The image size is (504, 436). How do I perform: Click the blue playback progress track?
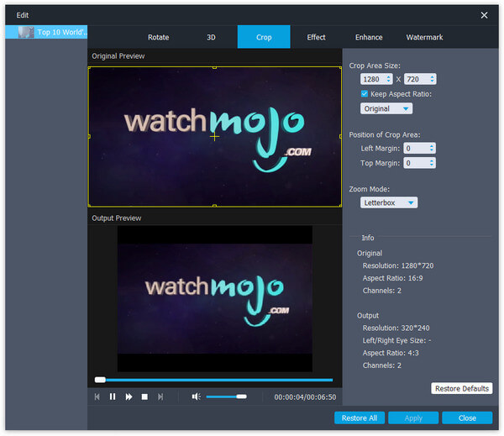219,380
